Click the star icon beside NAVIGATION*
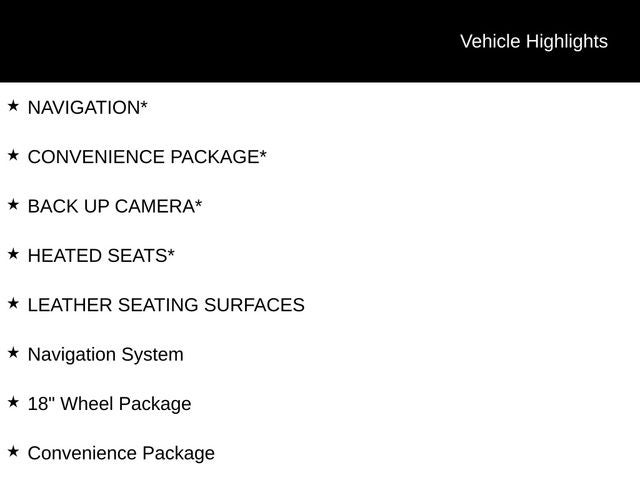Viewport: 640px width, 480px height. pyautogui.click(x=13, y=106)
